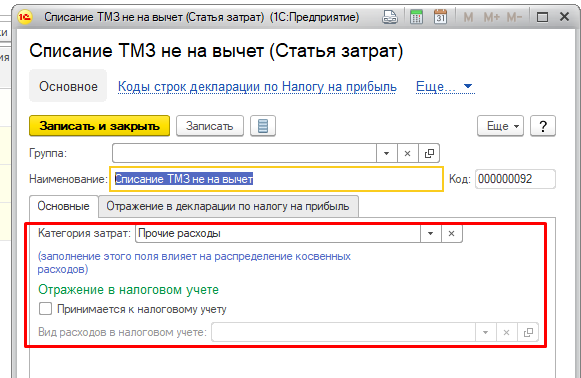Click the M memory button
Image resolution: width=581 pixels, height=378 pixels.
coord(468,17)
